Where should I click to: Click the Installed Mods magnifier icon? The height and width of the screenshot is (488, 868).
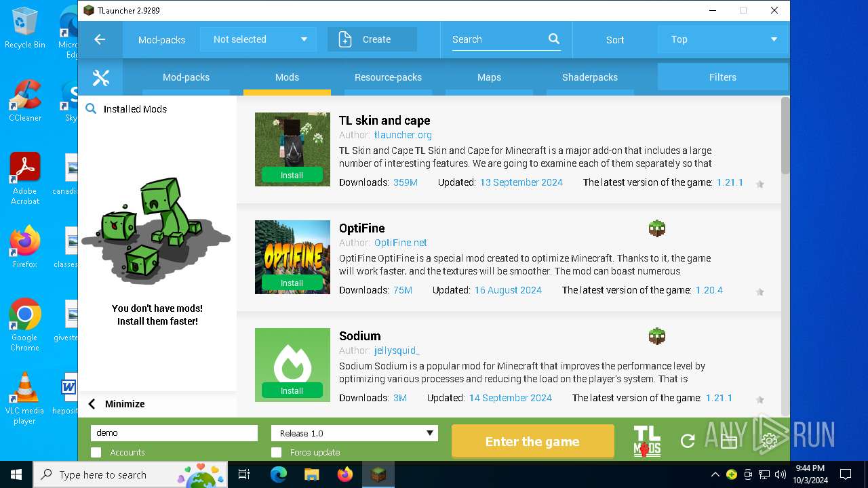[x=91, y=108]
